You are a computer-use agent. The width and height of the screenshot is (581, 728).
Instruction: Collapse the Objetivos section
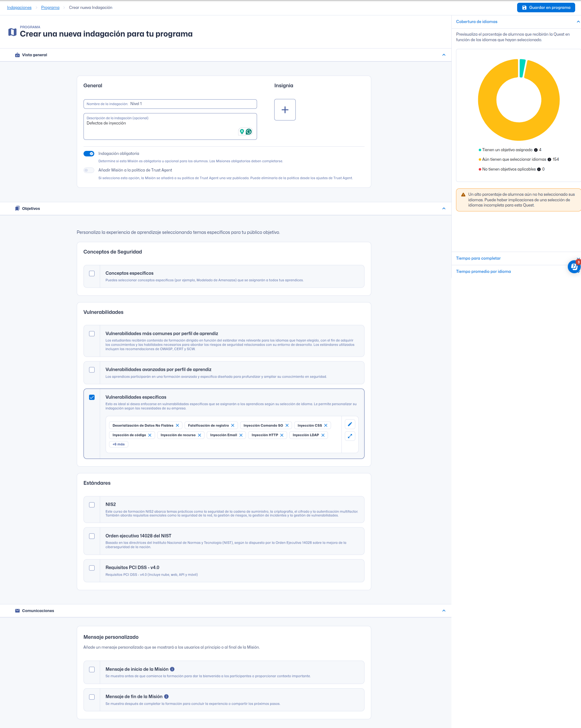[x=444, y=208]
